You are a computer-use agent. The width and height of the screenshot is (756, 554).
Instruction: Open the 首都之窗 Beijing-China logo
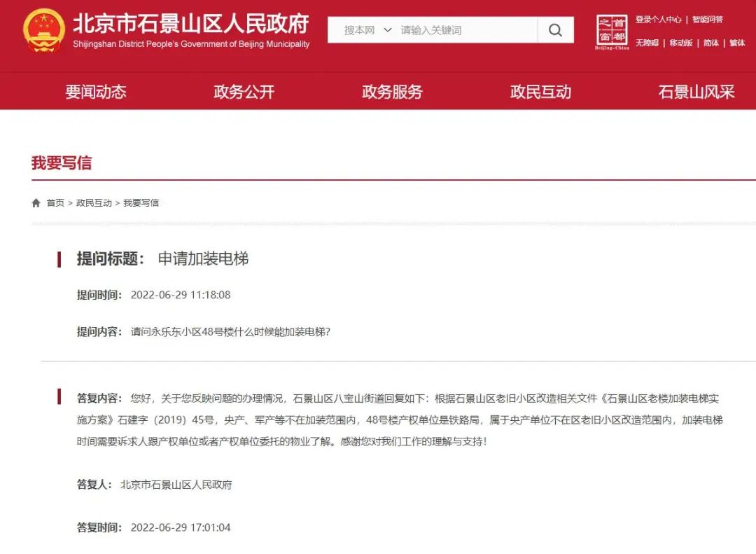coord(612,32)
